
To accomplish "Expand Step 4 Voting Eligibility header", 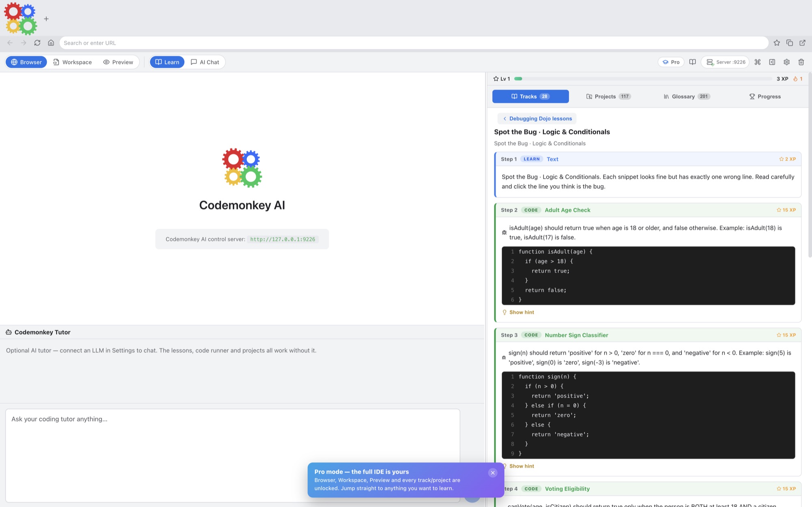I will click(x=648, y=489).
